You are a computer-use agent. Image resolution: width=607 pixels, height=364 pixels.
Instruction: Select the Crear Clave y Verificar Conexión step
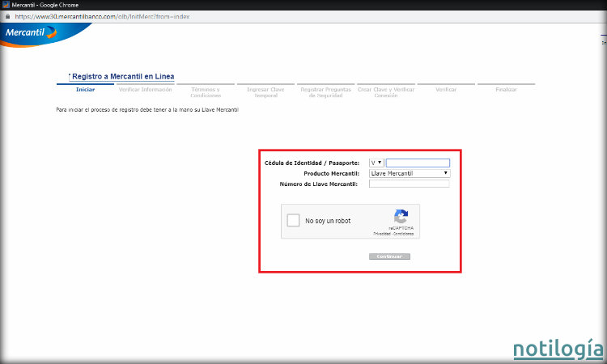click(x=386, y=92)
